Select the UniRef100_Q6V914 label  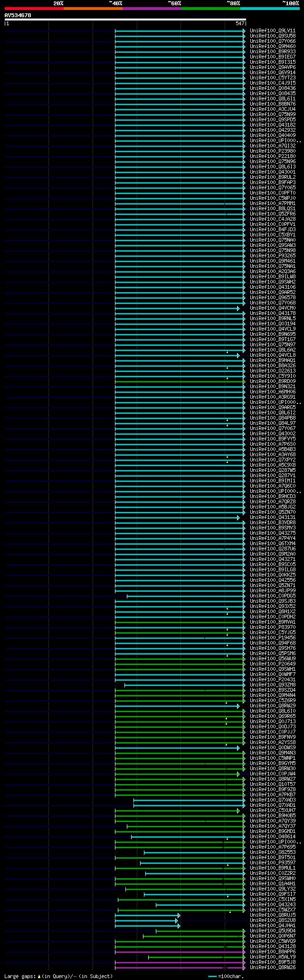pyautogui.click(x=273, y=72)
